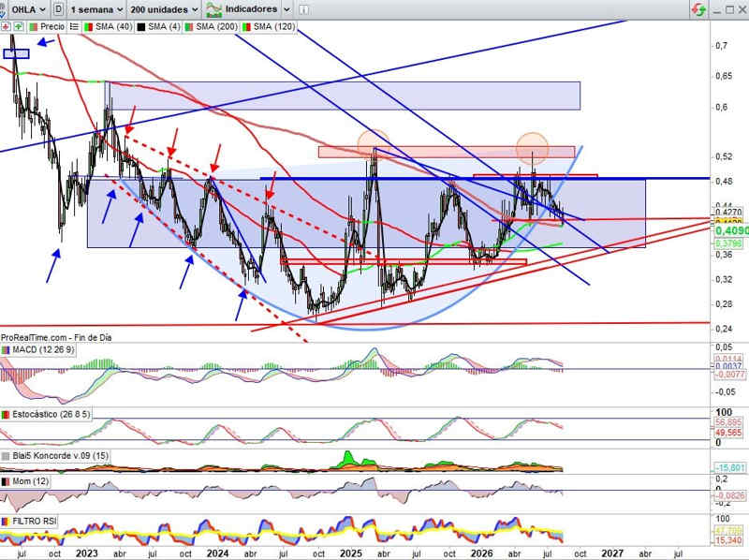Click the green 0,3796 axis label
Image resolution: width=749 pixels, height=560 pixels.
point(728,243)
